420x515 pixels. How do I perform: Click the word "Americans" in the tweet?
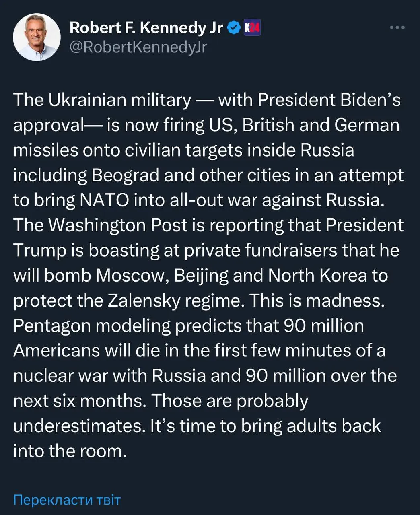[56, 350]
